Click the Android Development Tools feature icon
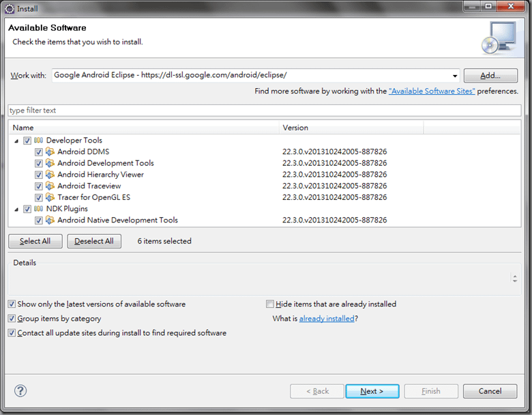Screen dimensions: 532x415 [50, 163]
